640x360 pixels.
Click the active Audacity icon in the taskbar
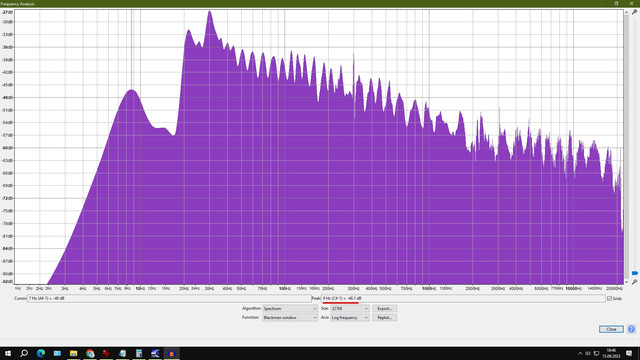tap(171, 353)
